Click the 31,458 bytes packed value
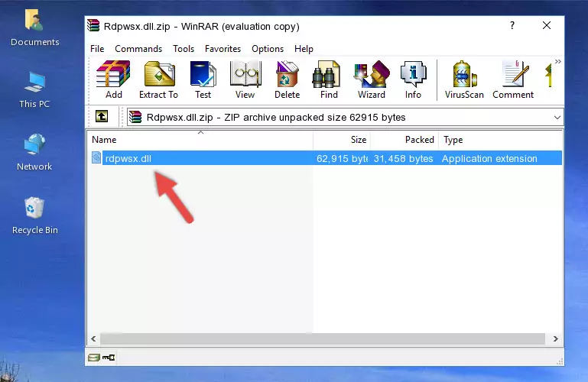588x382 pixels. 403,158
